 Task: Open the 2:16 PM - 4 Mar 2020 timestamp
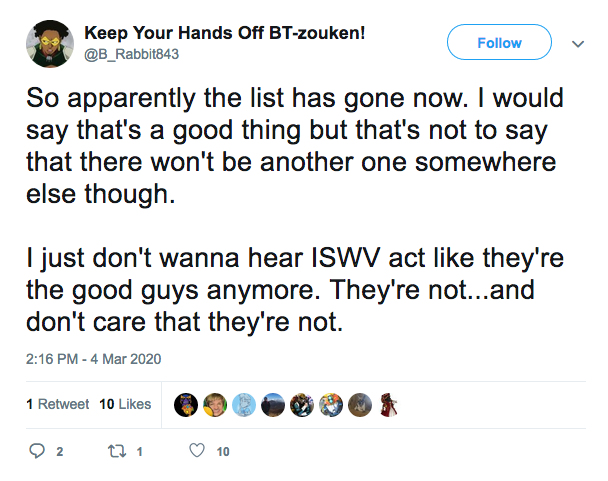pyautogui.click(x=93, y=359)
